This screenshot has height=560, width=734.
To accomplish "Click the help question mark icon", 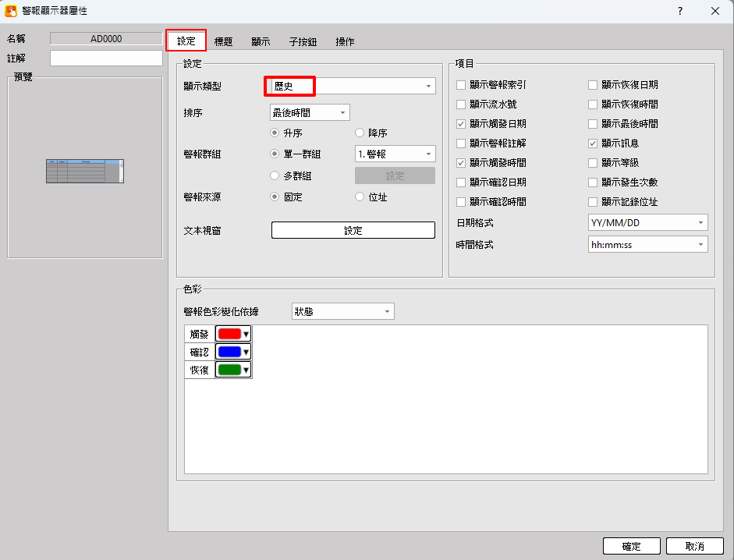I will click(680, 11).
